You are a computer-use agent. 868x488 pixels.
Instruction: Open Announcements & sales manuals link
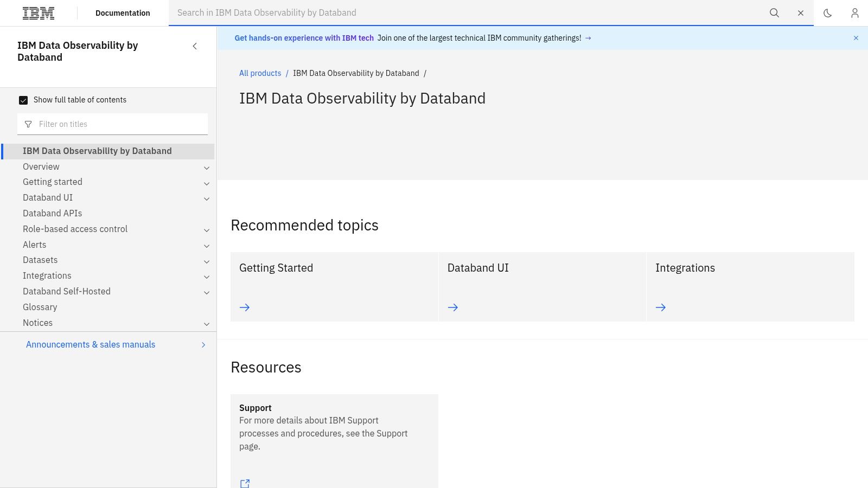click(91, 344)
